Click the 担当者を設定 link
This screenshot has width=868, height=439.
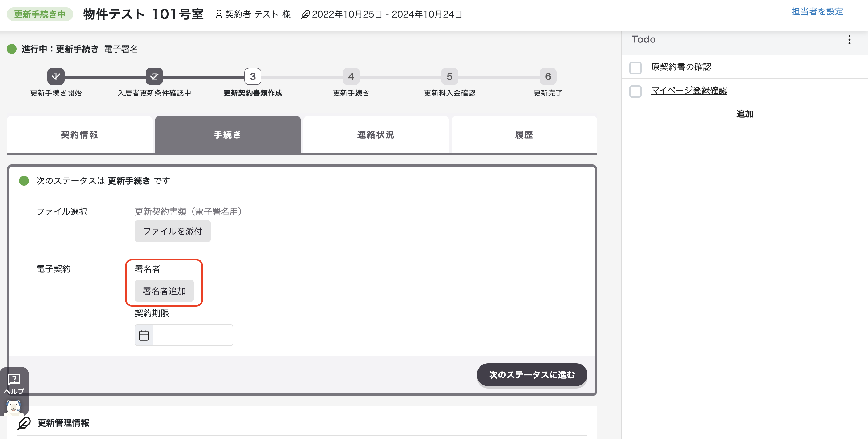(817, 12)
